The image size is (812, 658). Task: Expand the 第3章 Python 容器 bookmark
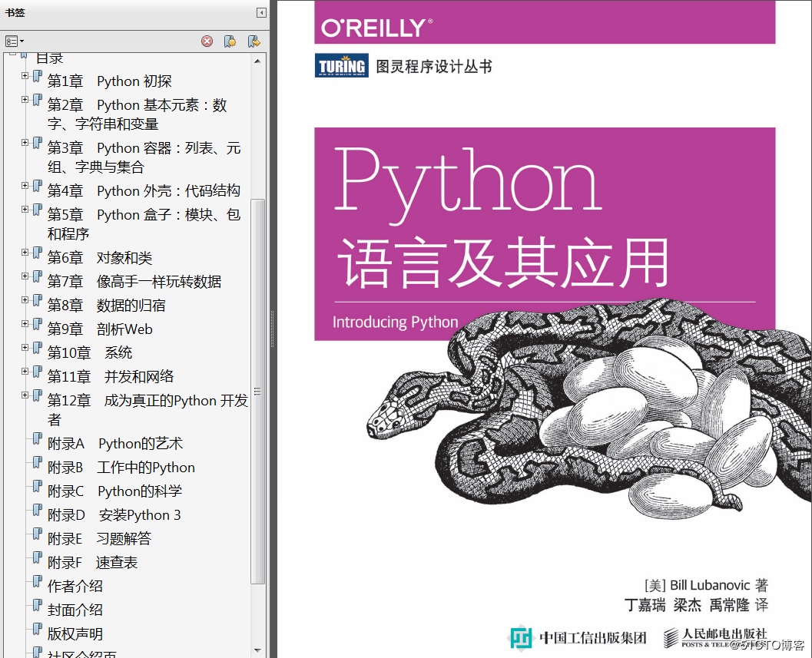coord(25,142)
